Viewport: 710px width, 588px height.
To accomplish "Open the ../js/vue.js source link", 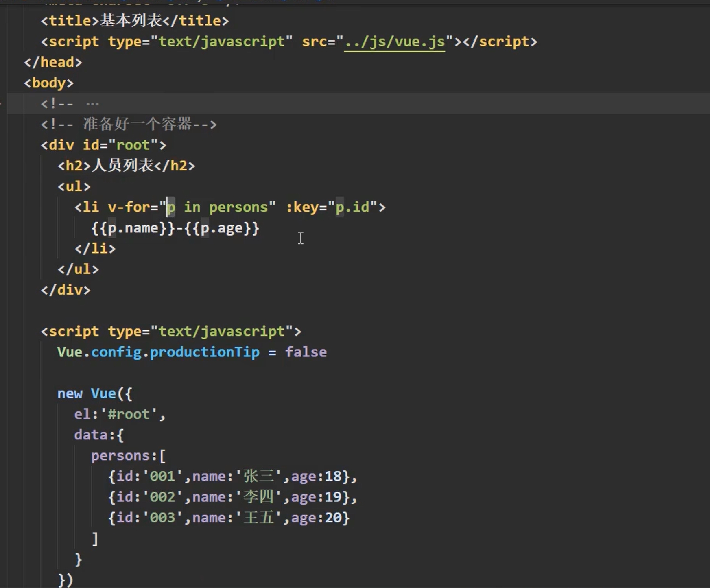I will 394,42.
